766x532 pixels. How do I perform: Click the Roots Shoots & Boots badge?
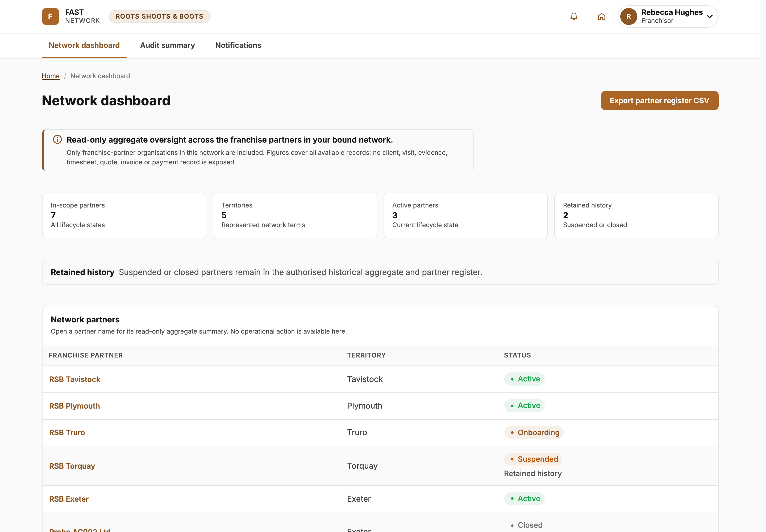[x=159, y=16]
